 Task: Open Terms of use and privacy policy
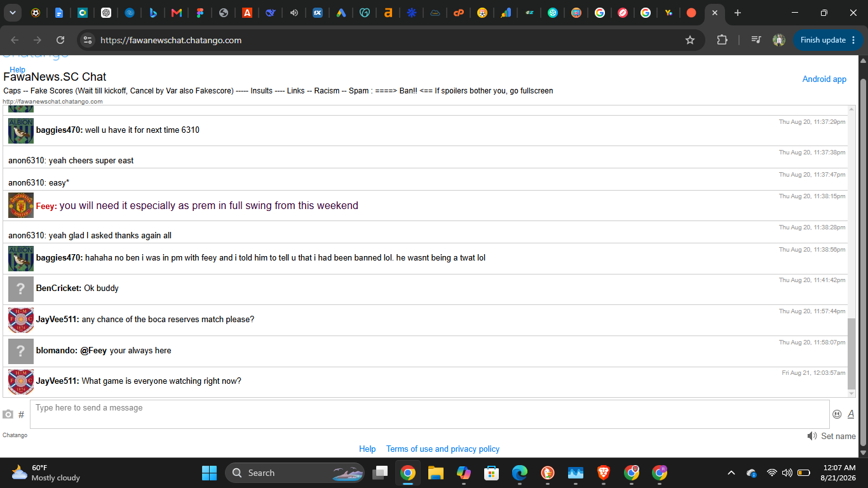(443, 449)
